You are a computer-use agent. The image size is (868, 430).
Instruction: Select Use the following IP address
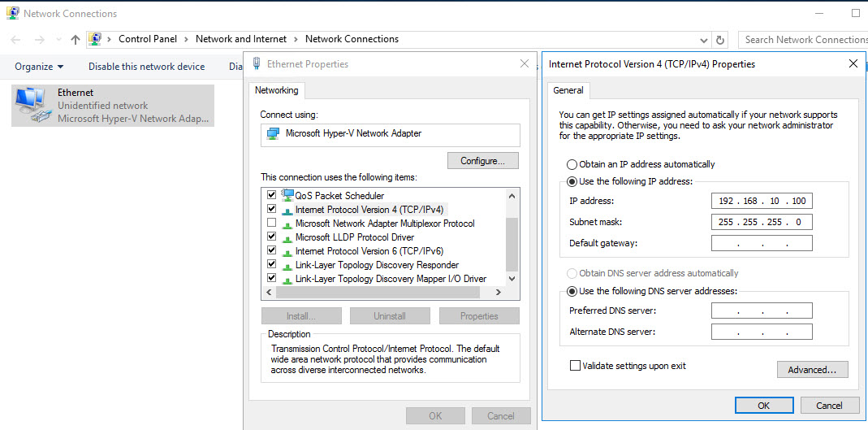point(630,181)
